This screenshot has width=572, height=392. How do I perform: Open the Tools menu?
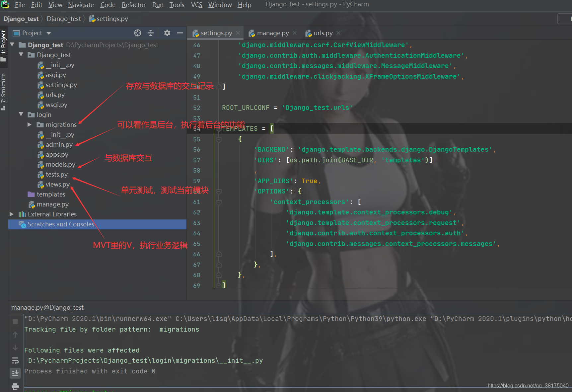(x=177, y=5)
